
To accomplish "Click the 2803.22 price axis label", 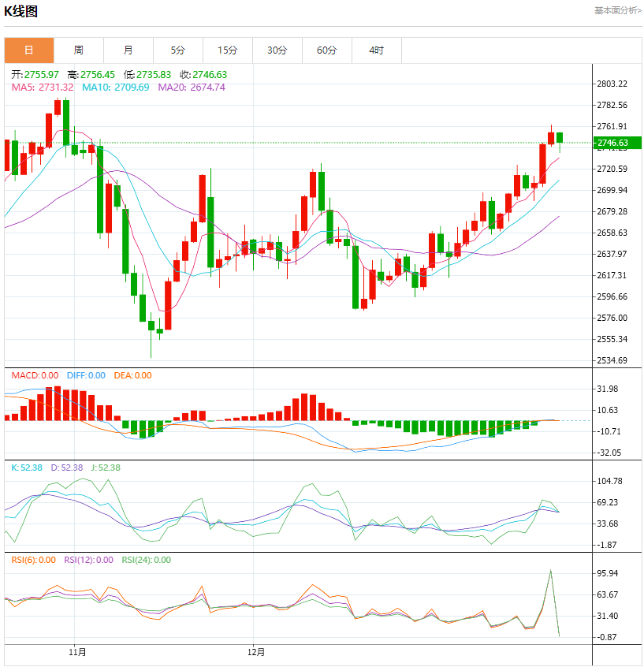I will 612,84.
